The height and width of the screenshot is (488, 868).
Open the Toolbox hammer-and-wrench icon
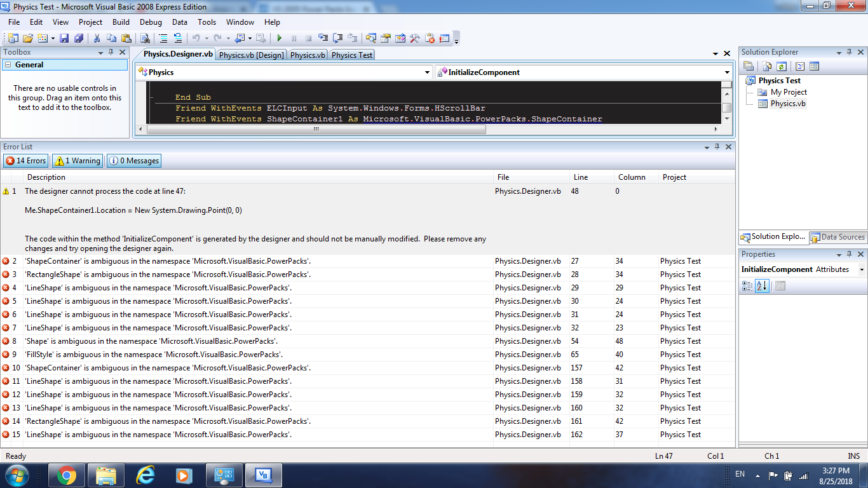415,38
